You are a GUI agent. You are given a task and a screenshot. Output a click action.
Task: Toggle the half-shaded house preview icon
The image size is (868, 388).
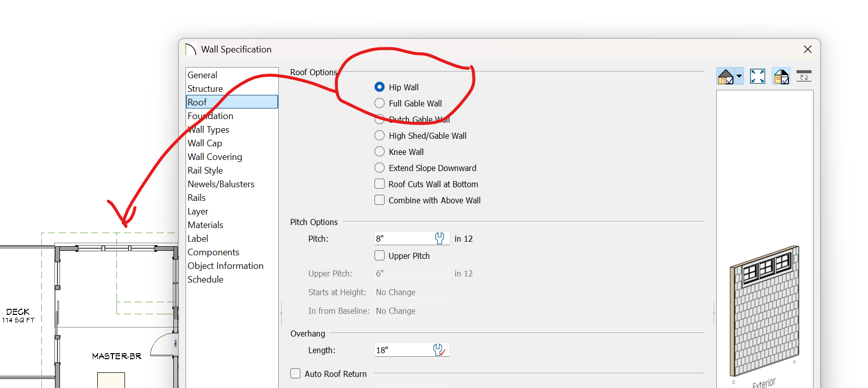[781, 77]
